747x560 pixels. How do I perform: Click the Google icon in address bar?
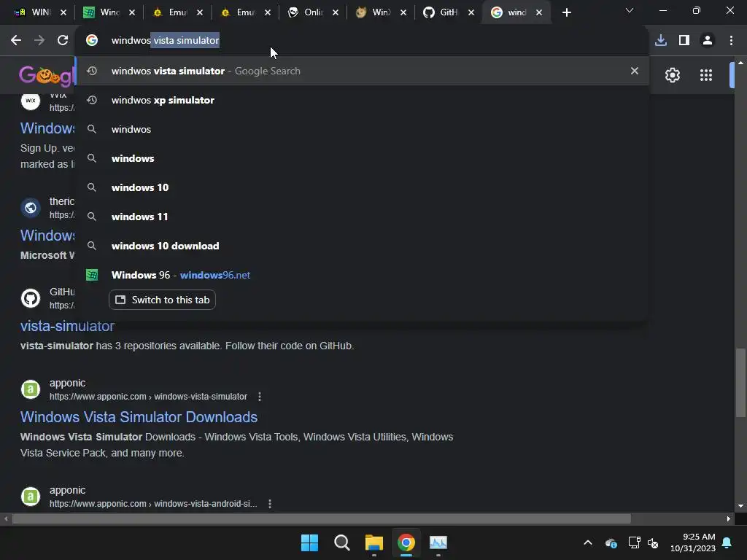tap(92, 41)
